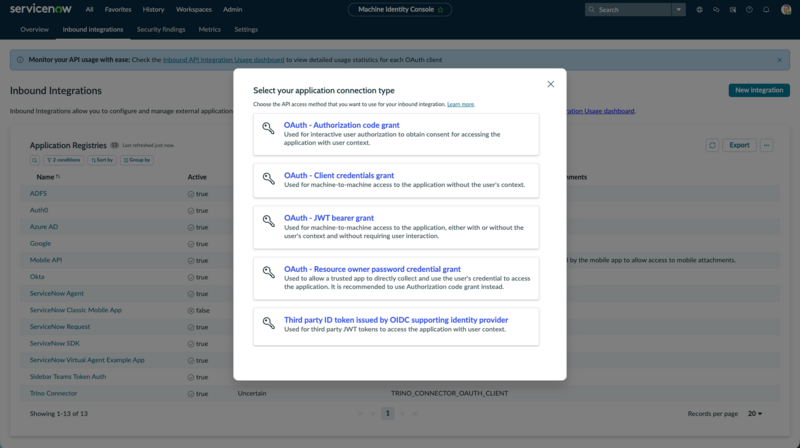
Task: Open the user profile avatar
Action: coord(786,10)
